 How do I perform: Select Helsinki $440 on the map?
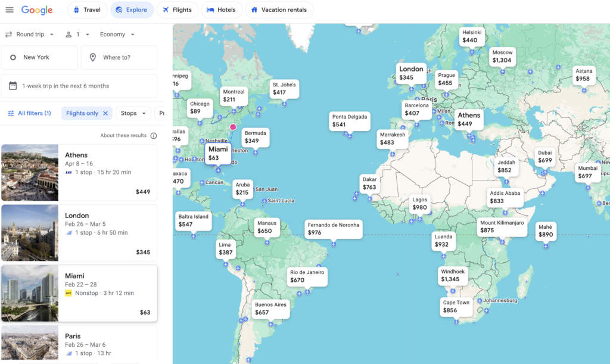(x=472, y=36)
